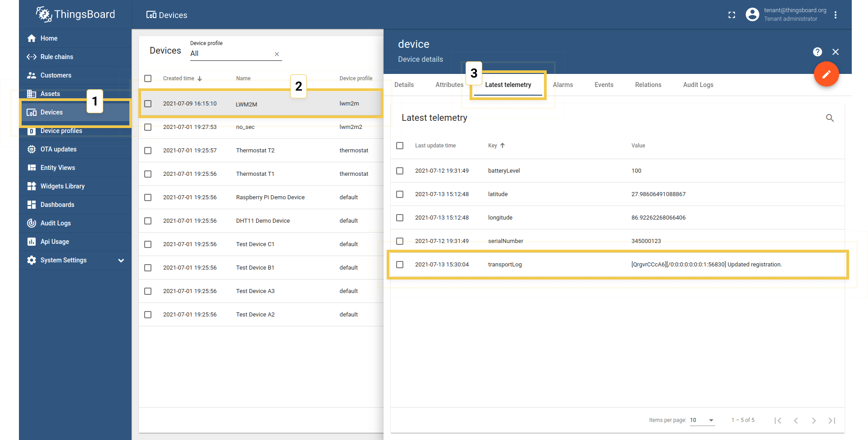This screenshot has height=440, width=868.
Task: Switch to the Attributes tab
Action: [x=449, y=85]
